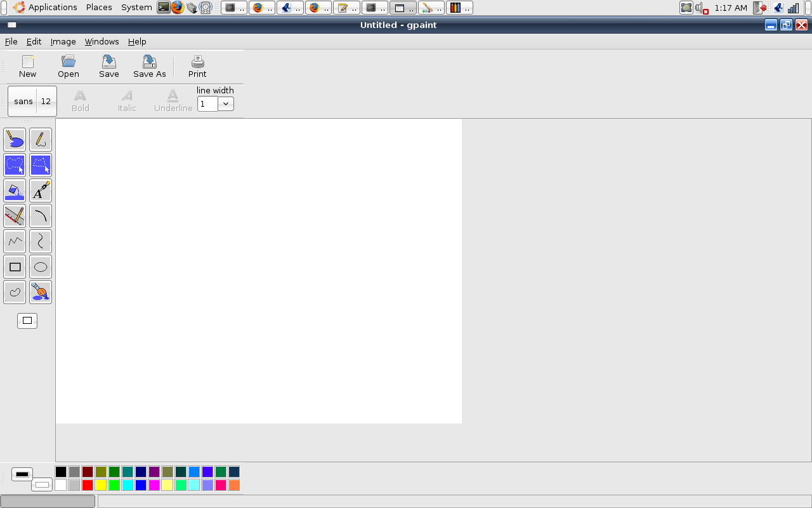Click the font size selector showing 12
Screen dimensions: 812x508
coord(46,101)
